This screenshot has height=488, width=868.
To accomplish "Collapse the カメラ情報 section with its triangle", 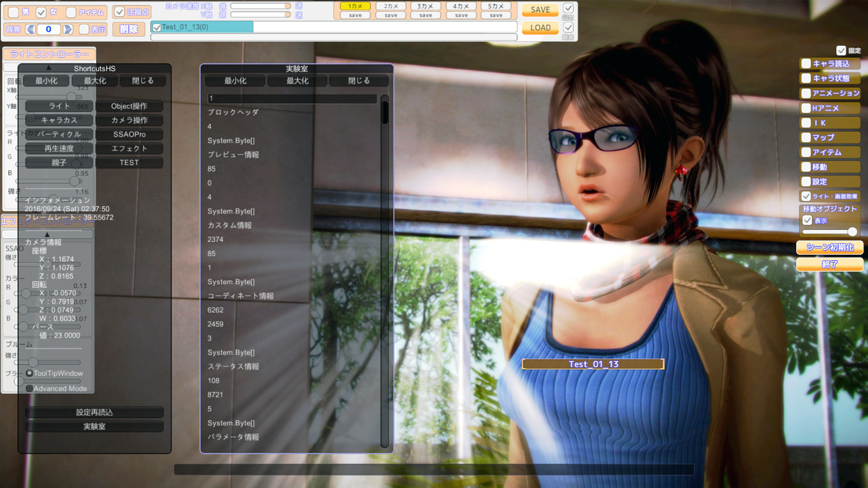I will point(48,234).
